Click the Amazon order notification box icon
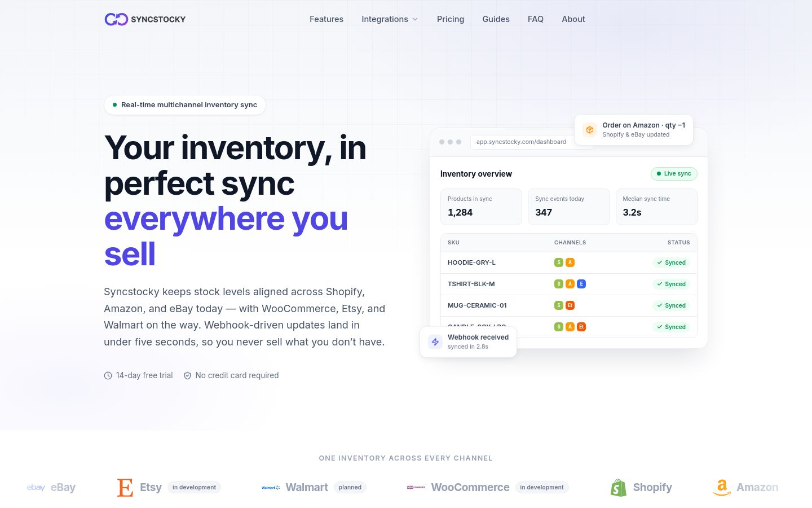The width and height of the screenshot is (812, 508). (x=590, y=130)
